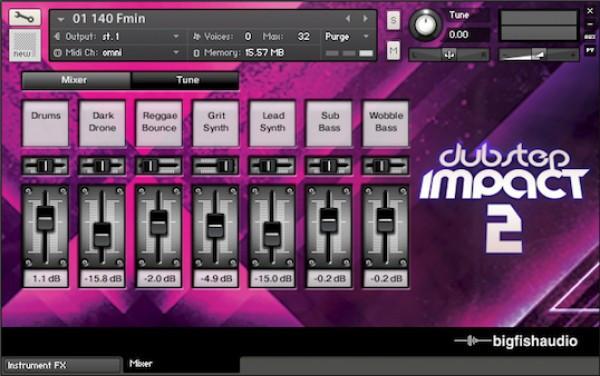
Task: Click the notes icon beside Voices
Action: pos(196,37)
